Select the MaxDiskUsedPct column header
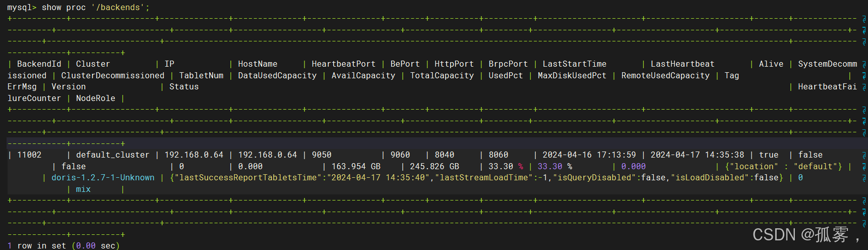Viewport: 868px width, 250px height. click(572, 76)
